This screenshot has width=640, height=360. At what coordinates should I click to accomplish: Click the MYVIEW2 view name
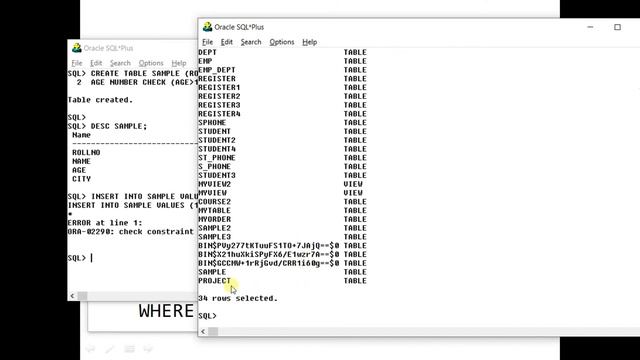pos(215,184)
